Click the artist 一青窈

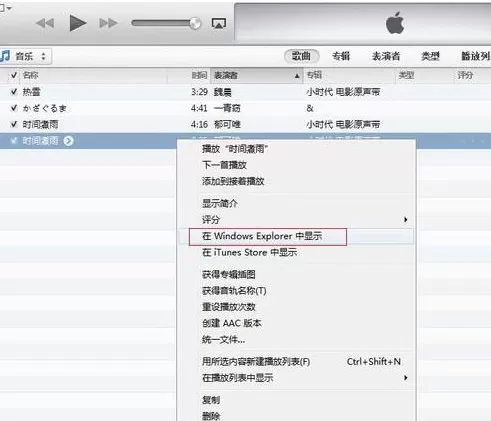pyautogui.click(x=227, y=108)
